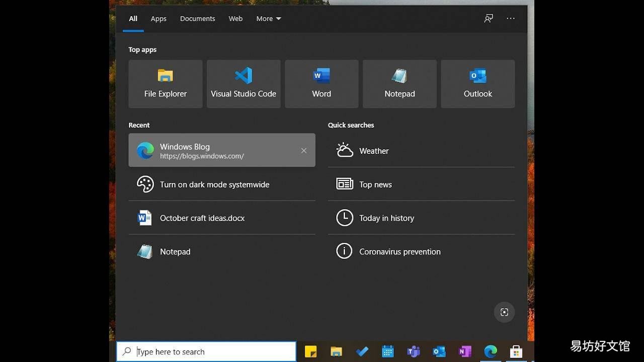Switch to the Apps tab
The height and width of the screenshot is (362, 644).
pos(158,19)
